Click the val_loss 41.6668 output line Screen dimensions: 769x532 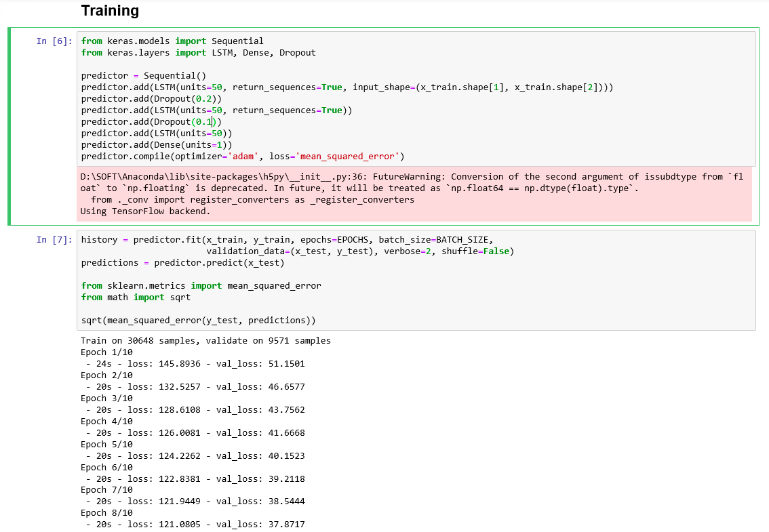click(x=195, y=433)
